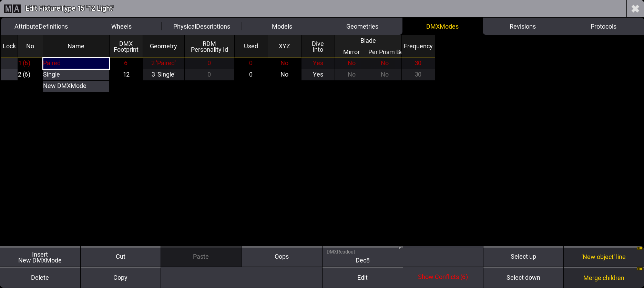Viewport: 644px width, 288px height.
Task: Switch to the Geometries tab
Action: 362,27
